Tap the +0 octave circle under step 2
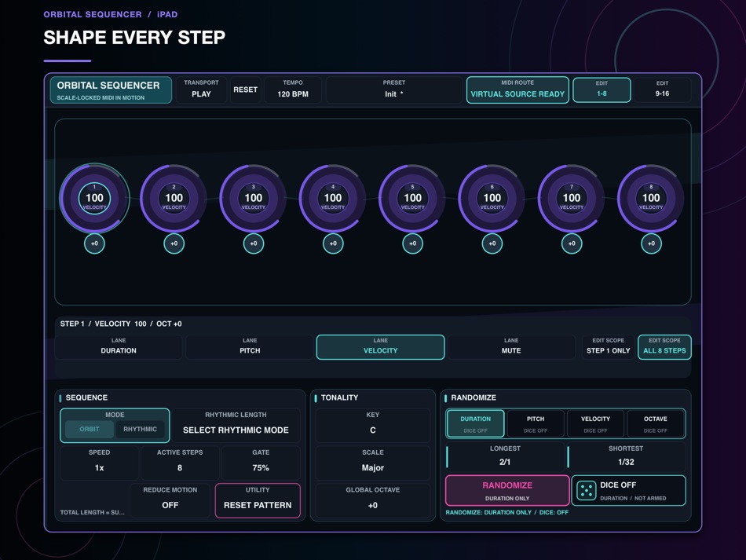This screenshot has width=746, height=560. click(174, 243)
